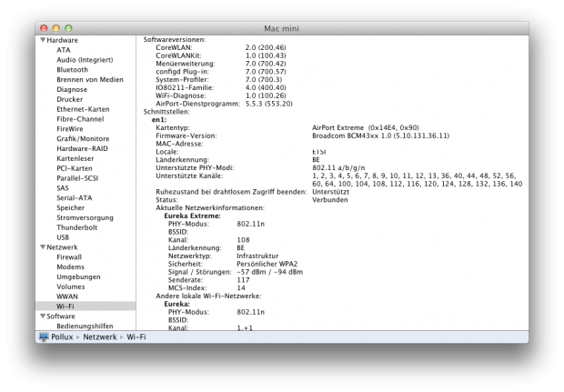
Task: Select ATA in the sidebar
Action: [64, 50]
